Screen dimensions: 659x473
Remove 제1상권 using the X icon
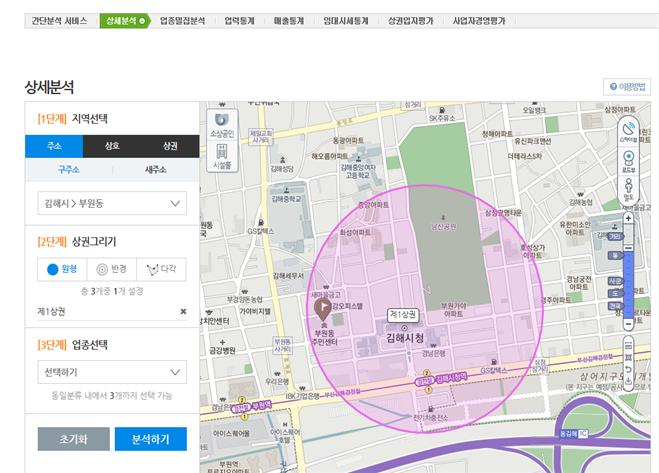(x=183, y=311)
